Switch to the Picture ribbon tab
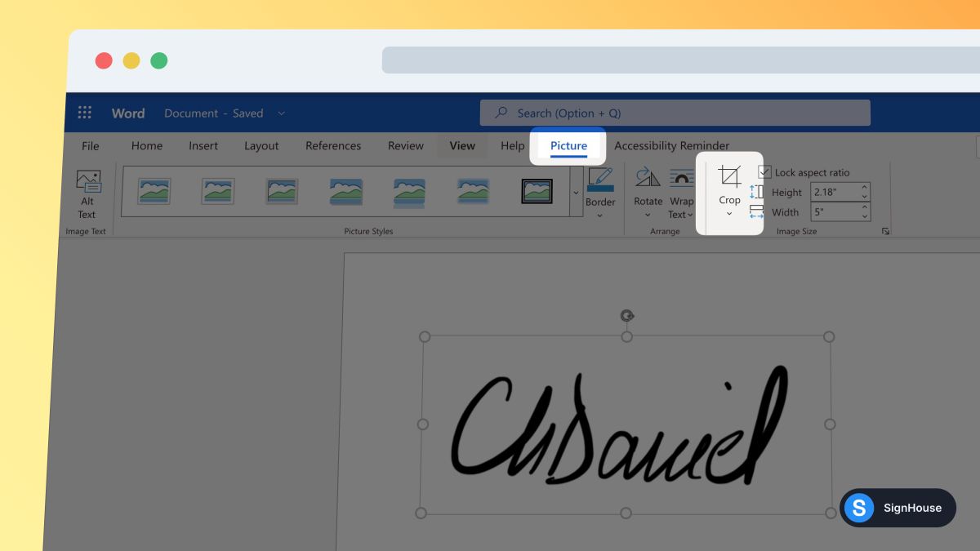This screenshot has width=980, height=551. [568, 145]
